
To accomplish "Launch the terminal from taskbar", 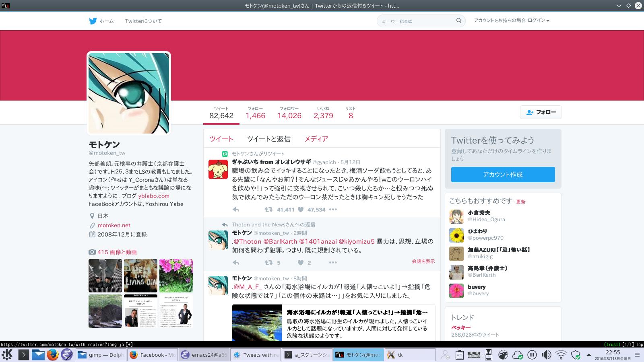I will [x=24, y=355].
